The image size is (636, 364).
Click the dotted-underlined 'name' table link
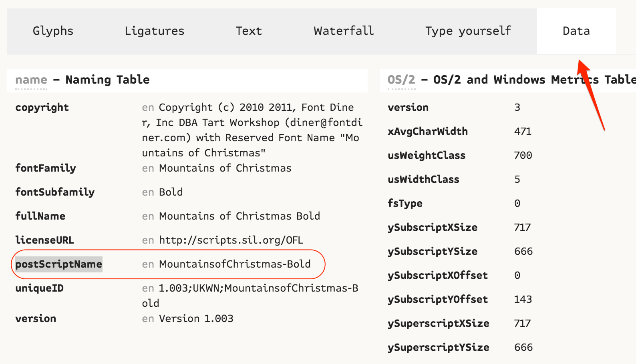pos(31,80)
